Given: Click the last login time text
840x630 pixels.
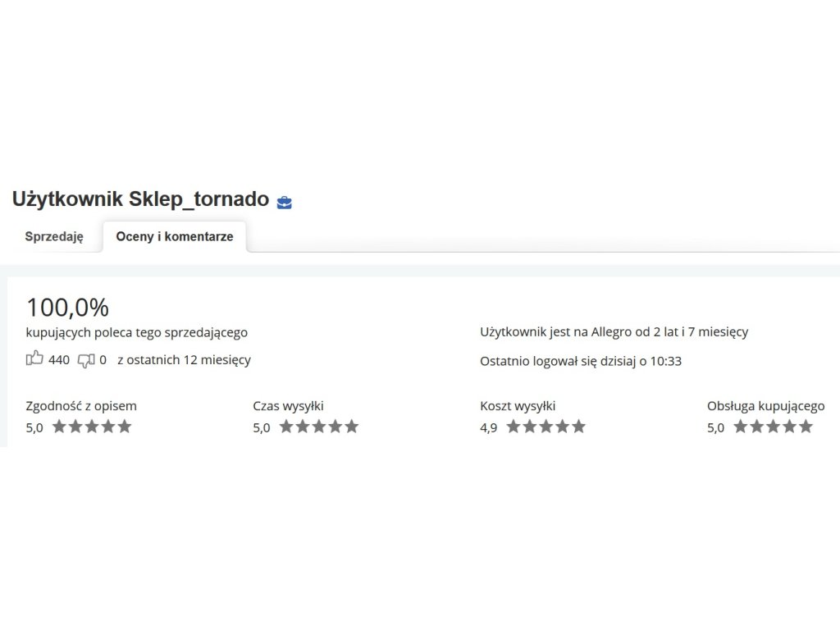Looking at the screenshot, I should point(581,361).
